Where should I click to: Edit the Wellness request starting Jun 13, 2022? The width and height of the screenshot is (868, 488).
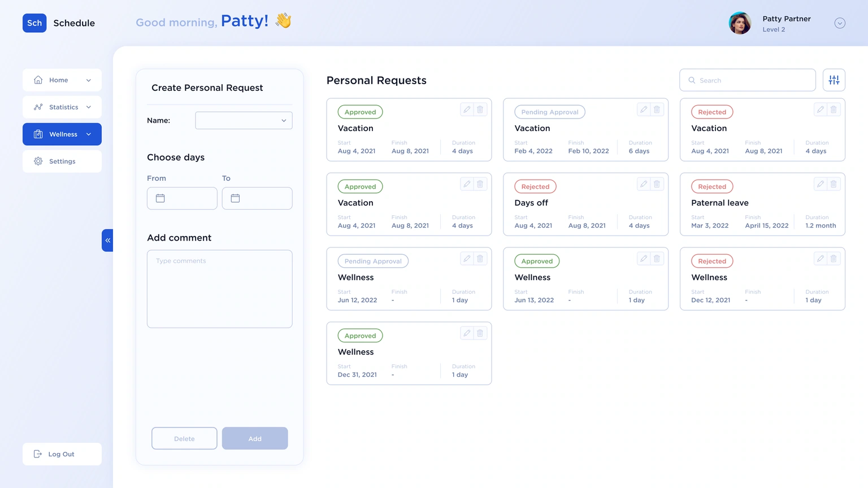(644, 259)
